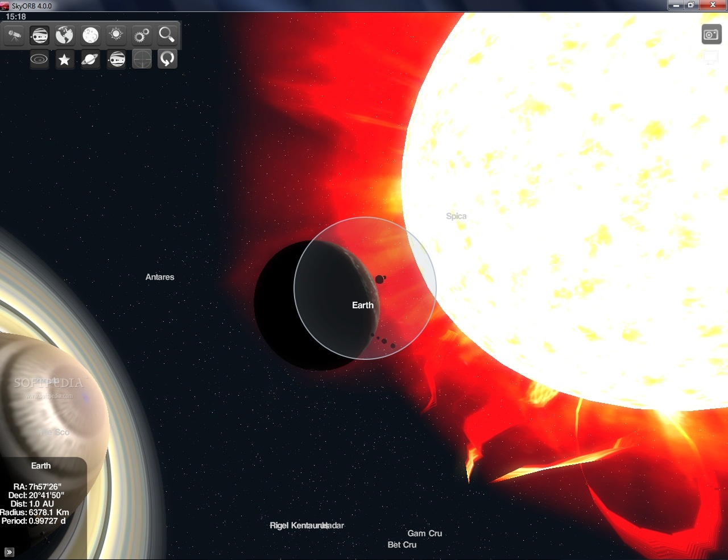Select the Gam Cru star label

[x=425, y=533]
